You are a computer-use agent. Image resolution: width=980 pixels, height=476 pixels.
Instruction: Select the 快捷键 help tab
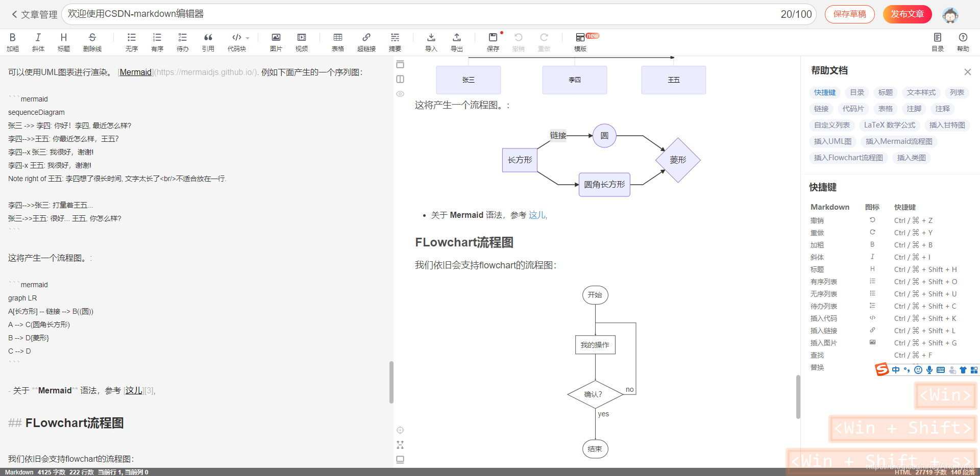point(825,92)
